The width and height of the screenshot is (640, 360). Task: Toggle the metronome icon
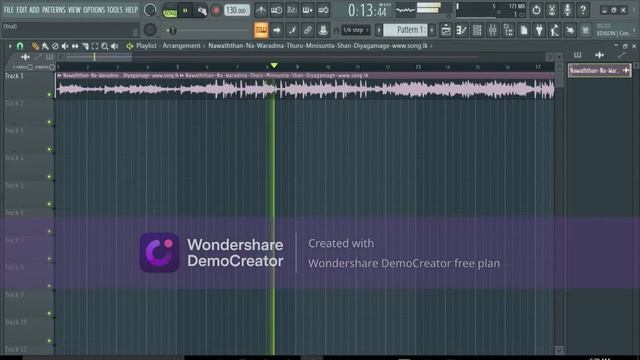coord(261,10)
